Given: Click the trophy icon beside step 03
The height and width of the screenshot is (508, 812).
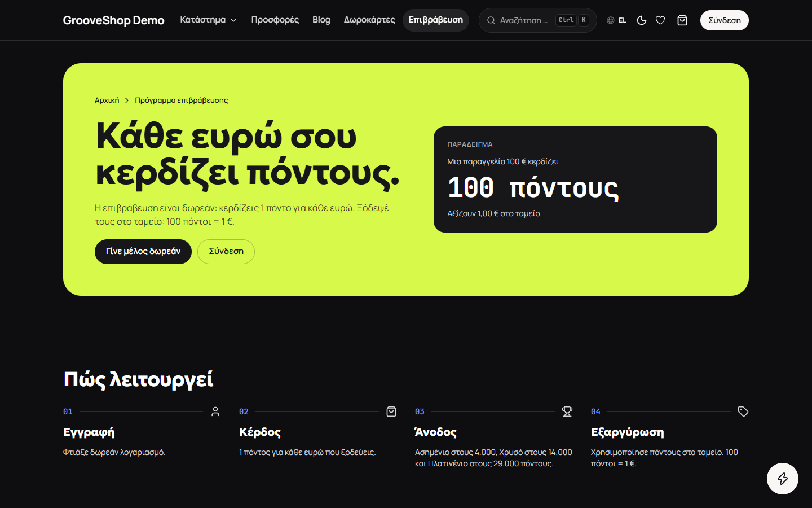Looking at the screenshot, I should (567, 411).
